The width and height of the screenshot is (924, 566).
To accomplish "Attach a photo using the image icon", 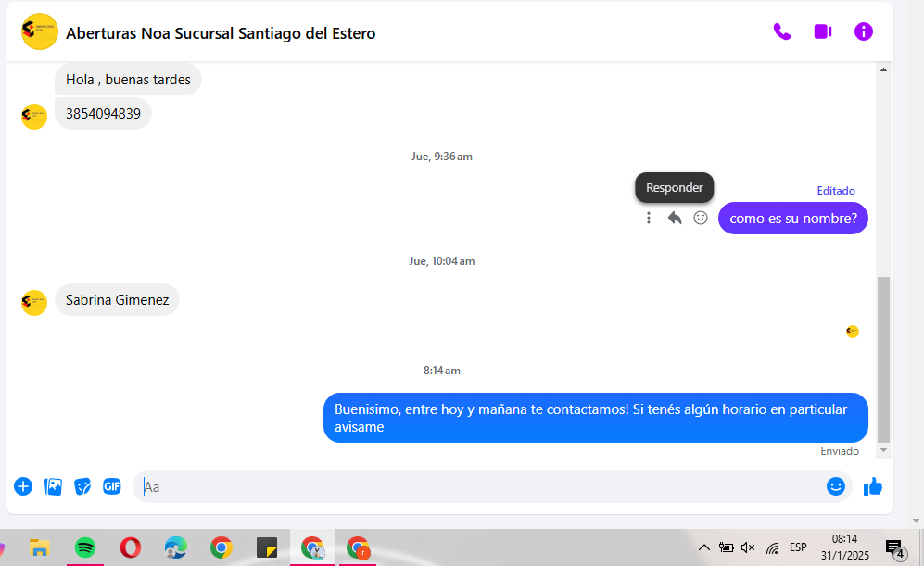I will tap(54, 486).
